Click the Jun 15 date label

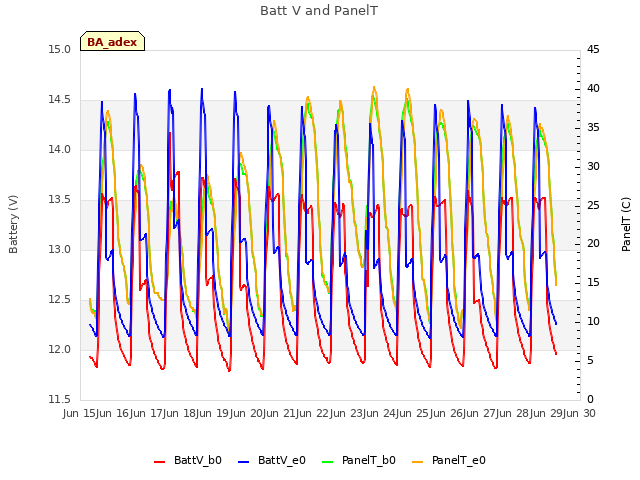tap(80, 413)
